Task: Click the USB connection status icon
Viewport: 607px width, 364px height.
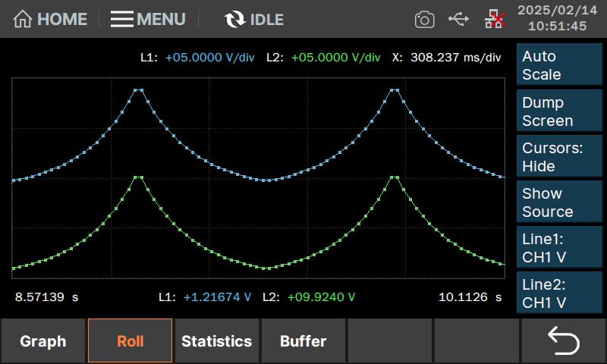Action: tap(459, 19)
